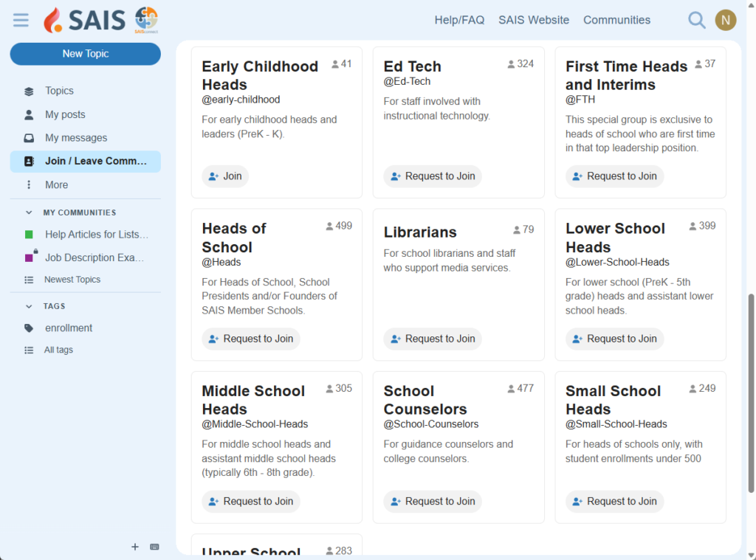Image resolution: width=756 pixels, height=560 pixels.
Task: Expand the More sidebar menu
Action: (56, 185)
